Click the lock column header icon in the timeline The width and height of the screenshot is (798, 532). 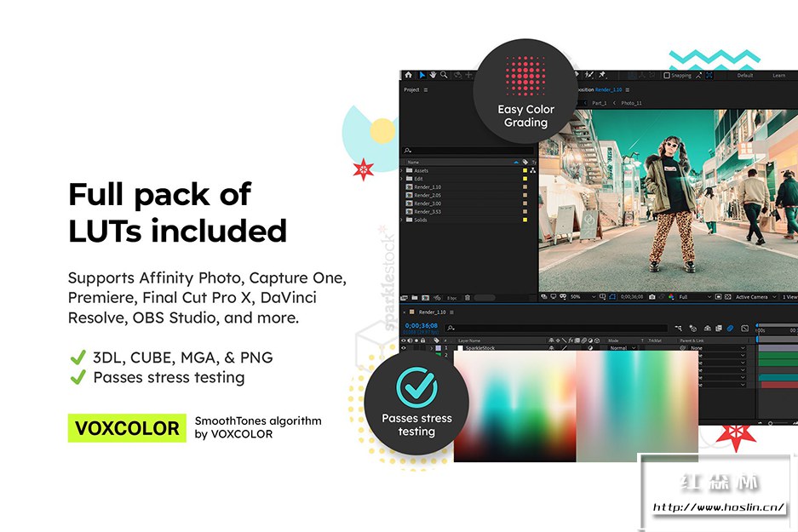(423, 340)
